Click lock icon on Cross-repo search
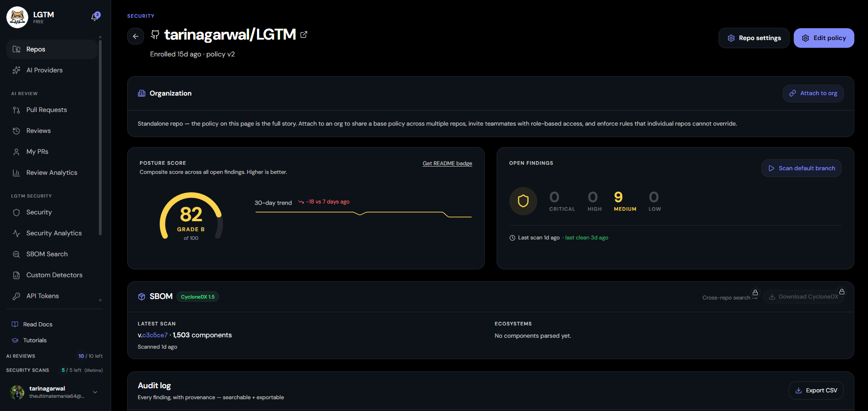This screenshot has width=868, height=411. click(x=755, y=293)
